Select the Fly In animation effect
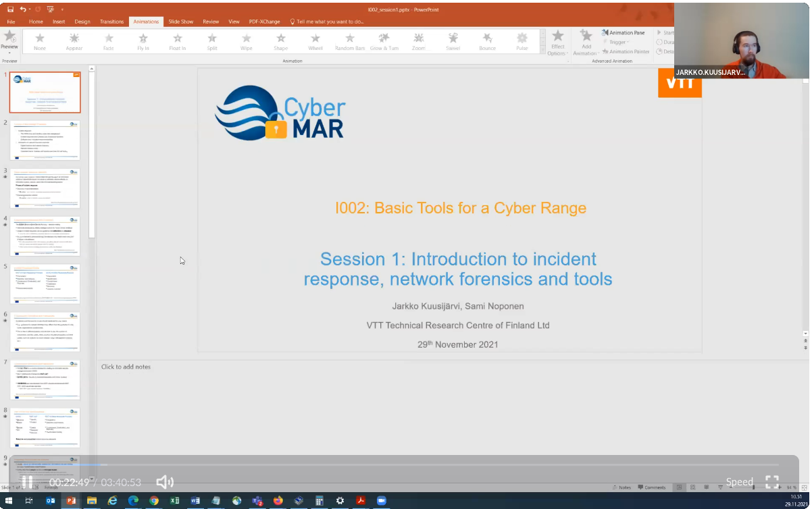This screenshot has width=812, height=509. 143,41
